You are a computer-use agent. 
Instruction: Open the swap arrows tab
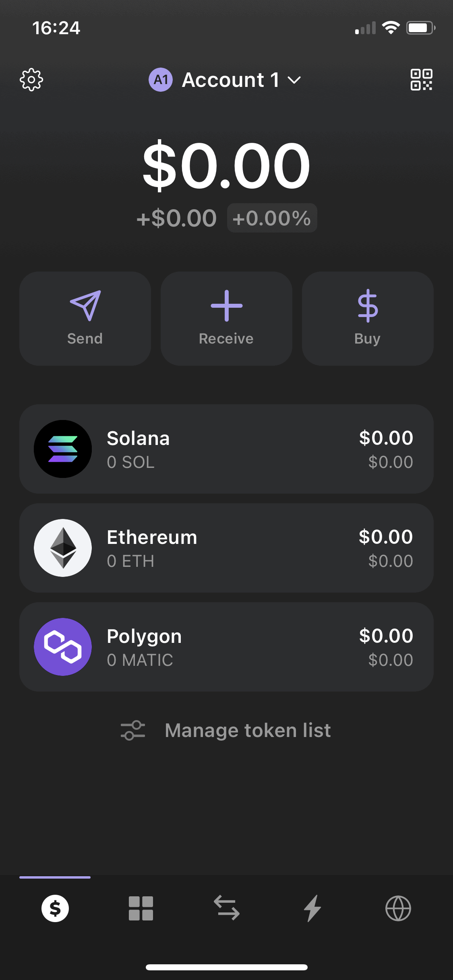pos(227,908)
